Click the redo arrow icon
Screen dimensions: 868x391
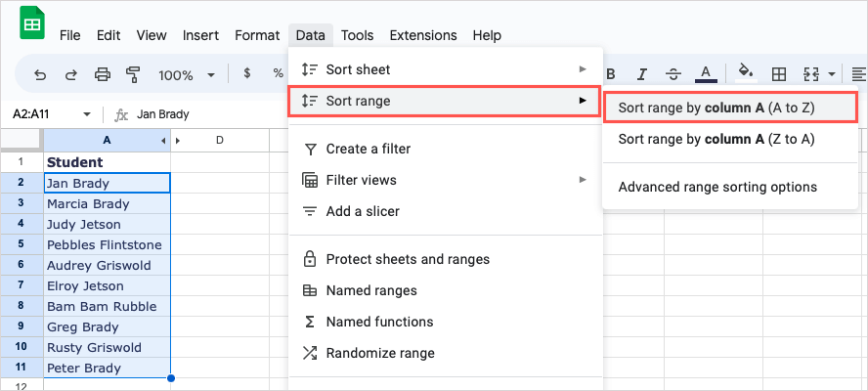(70, 74)
